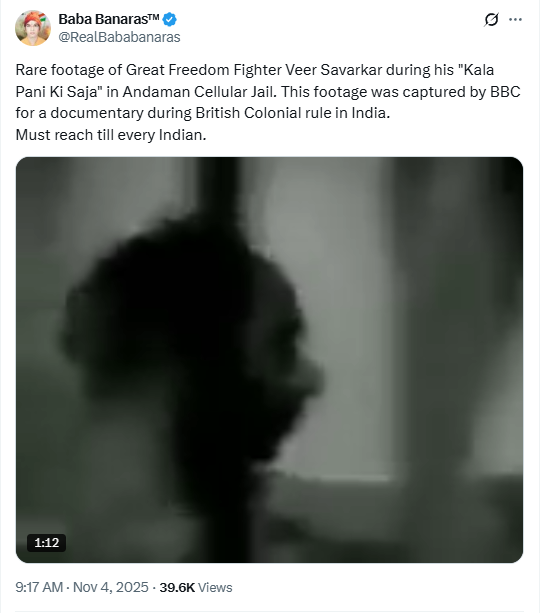The height and width of the screenshot is (613, 543).
Task: Click the Nov 4, 2025 date
Action: 111,587
